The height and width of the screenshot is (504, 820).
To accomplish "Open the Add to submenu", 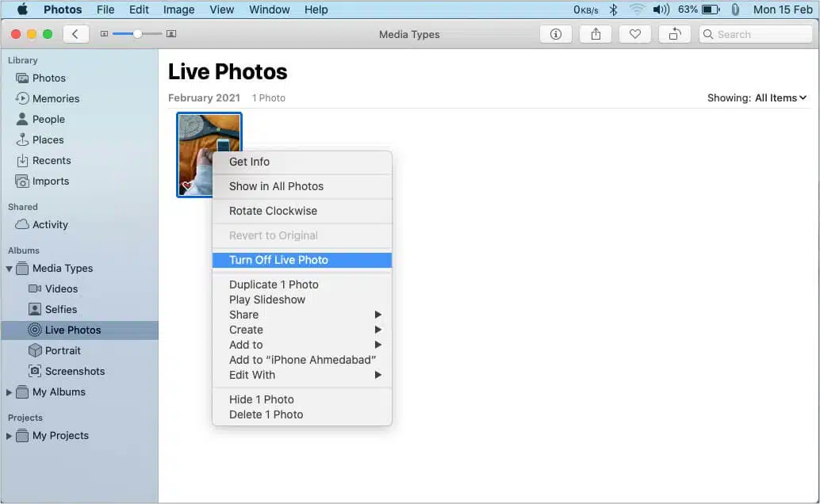I will pos(301,345).
